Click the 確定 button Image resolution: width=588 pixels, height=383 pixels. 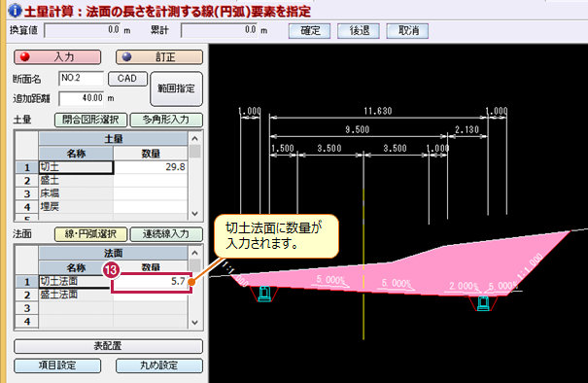[309, 30]
